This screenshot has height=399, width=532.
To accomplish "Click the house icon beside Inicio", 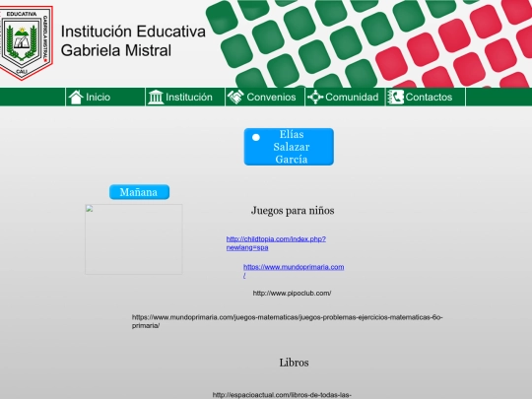I will coord(76,97).
